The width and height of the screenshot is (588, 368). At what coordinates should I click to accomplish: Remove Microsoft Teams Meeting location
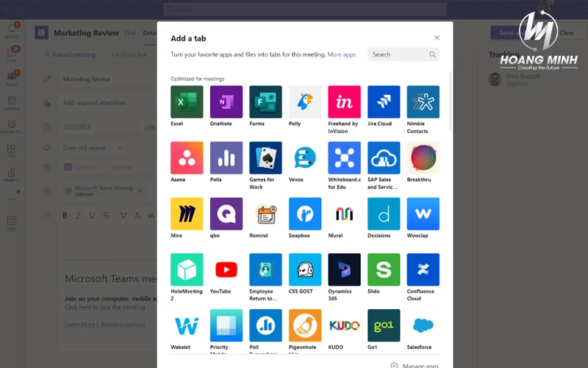[x=140, y=191]
